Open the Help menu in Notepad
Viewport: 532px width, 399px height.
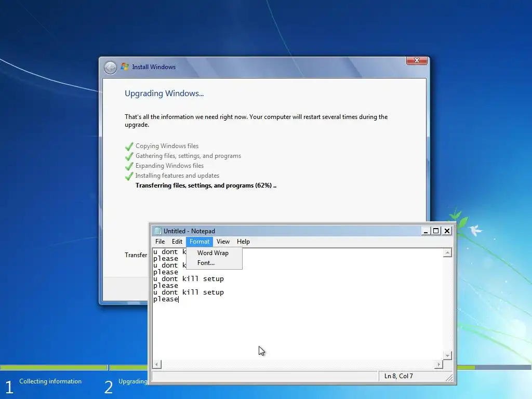coord(243,242)
